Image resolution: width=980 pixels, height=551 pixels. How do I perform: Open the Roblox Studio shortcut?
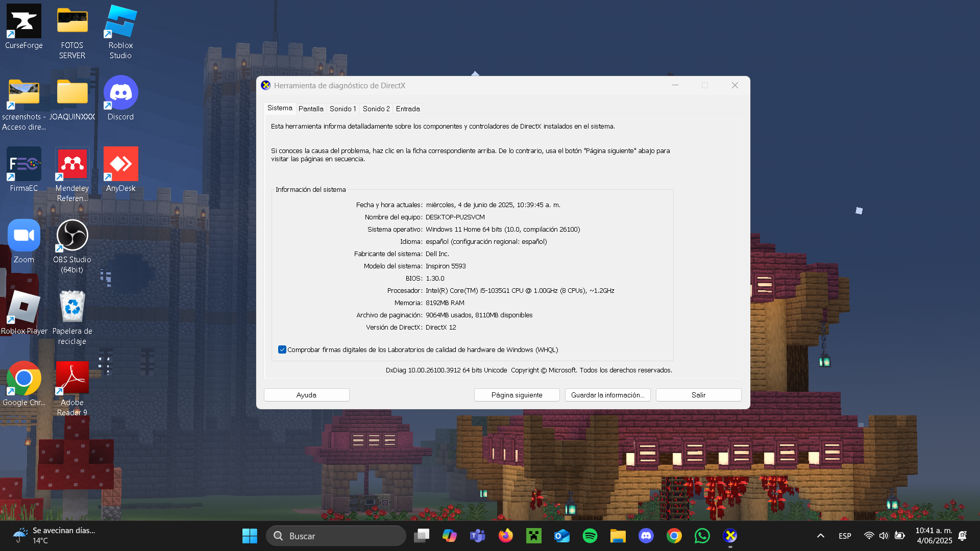pyautogui.click(x=120, y=22)
